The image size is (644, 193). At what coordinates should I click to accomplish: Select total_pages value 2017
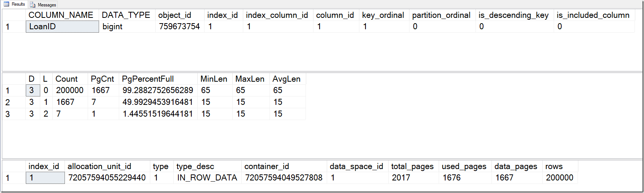(401, 178)
